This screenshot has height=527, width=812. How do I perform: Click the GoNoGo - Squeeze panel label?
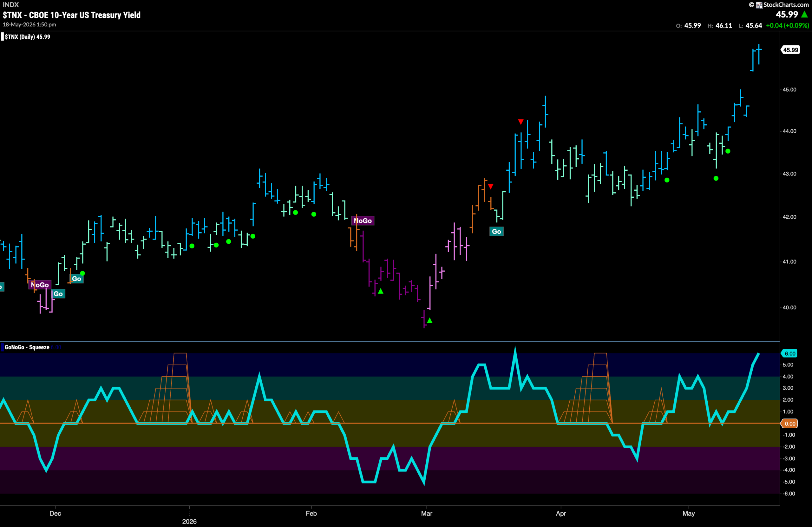point(27,347)
